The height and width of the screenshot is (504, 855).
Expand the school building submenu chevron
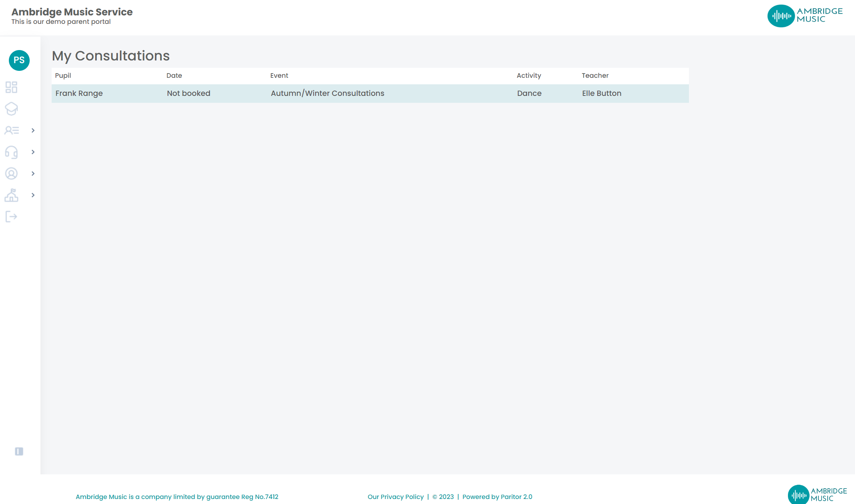tap(33, 195)
